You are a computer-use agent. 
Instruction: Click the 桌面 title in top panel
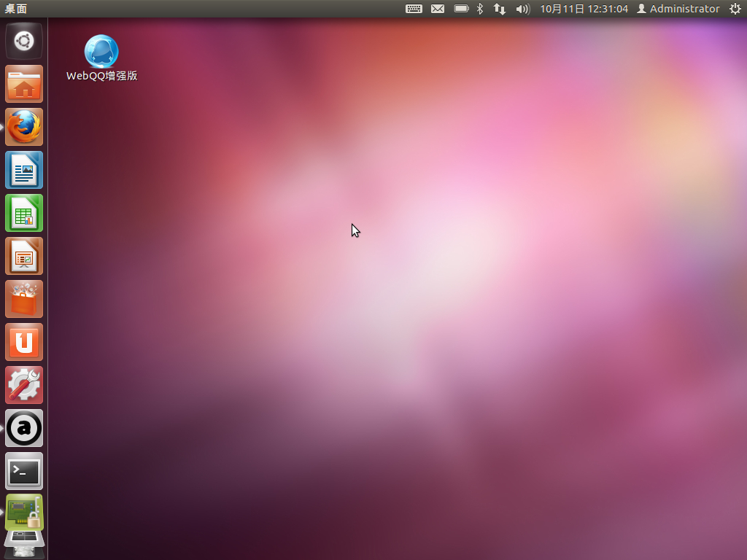16,9
